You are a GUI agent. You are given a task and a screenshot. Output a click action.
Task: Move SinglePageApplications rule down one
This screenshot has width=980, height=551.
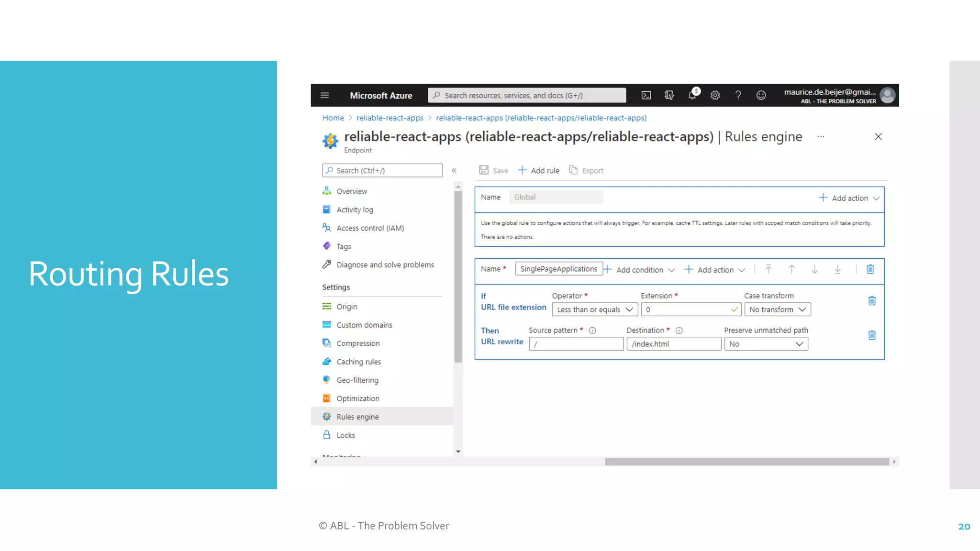814,269
